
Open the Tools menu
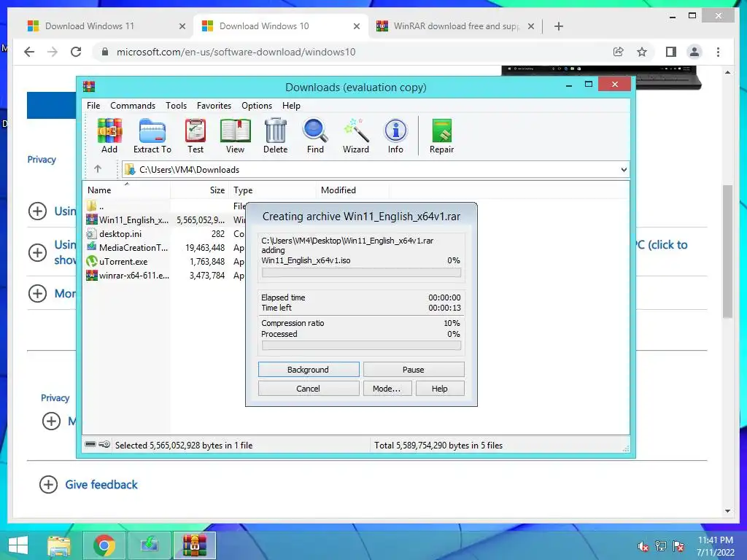(x=177, y=105)
